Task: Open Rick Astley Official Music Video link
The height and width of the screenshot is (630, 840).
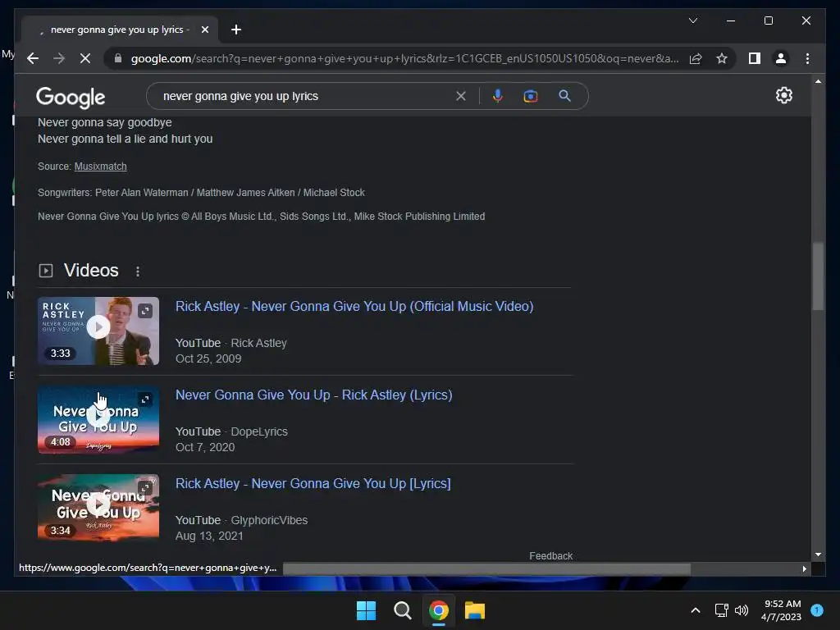Action: (354, 306)
